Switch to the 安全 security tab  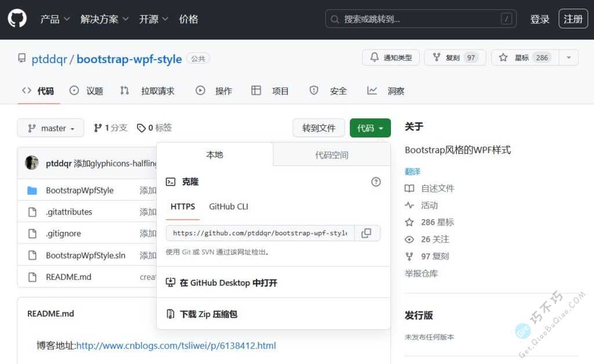328,91
